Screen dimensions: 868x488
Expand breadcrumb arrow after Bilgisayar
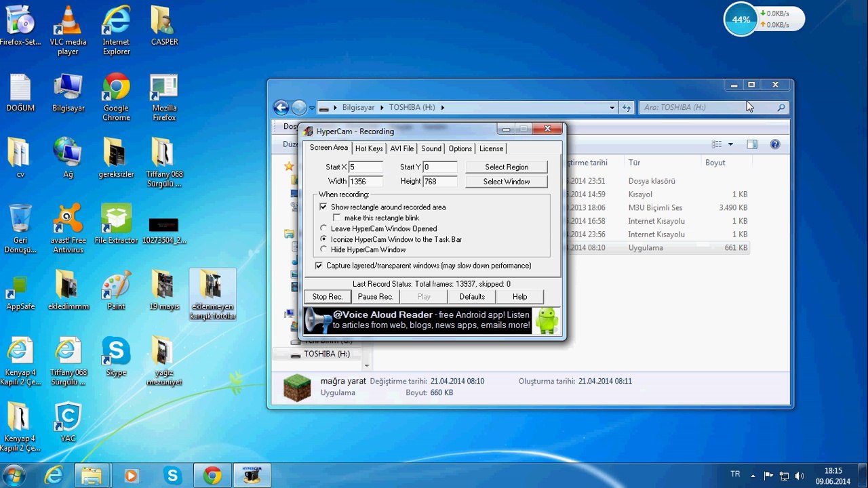pyautogui.click(x=382, y=107)
